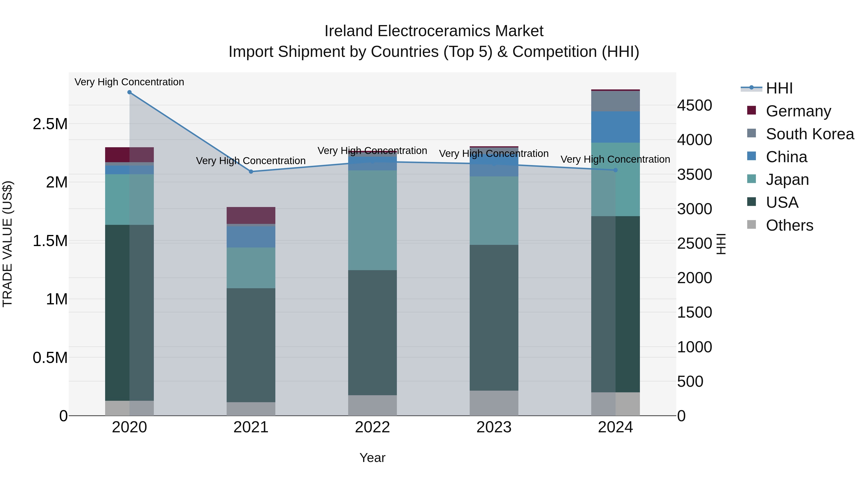Click the 2021 Japan bar segment

point(251,268)
